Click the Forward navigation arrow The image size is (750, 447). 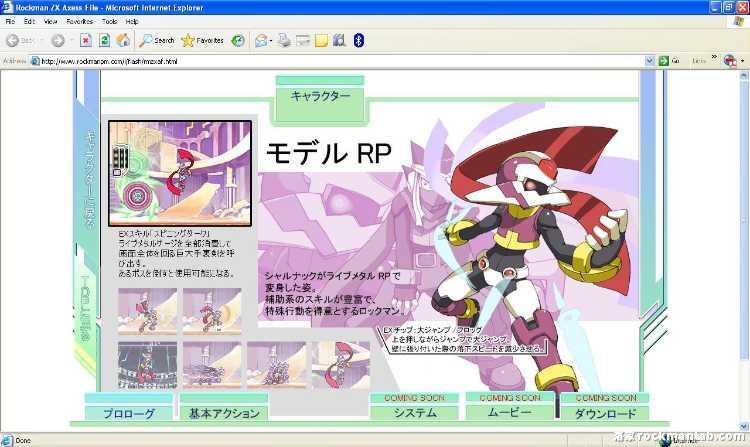(58, 41)
